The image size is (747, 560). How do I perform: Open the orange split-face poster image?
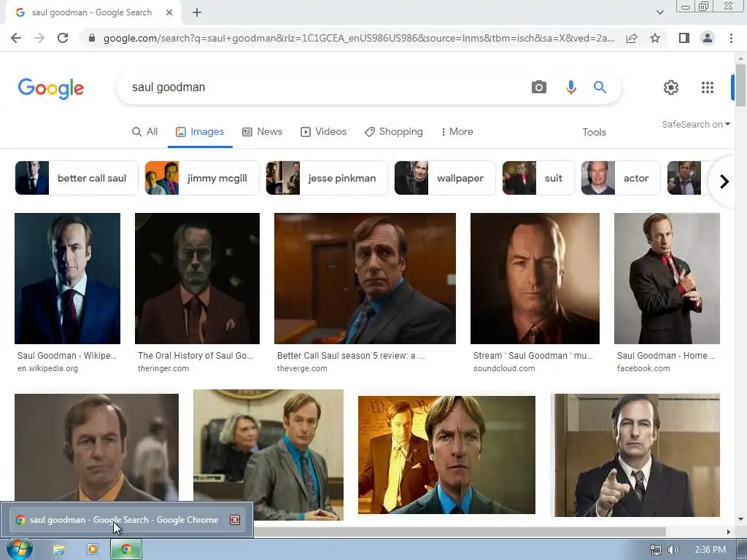[446, 455]
